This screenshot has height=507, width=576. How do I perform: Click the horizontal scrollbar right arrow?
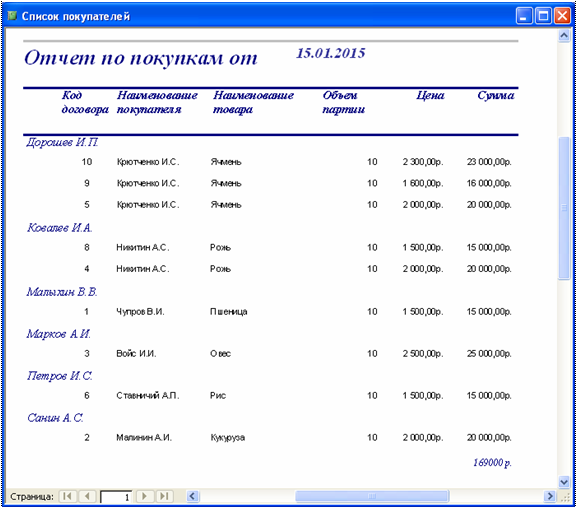[x=549, y=496]
